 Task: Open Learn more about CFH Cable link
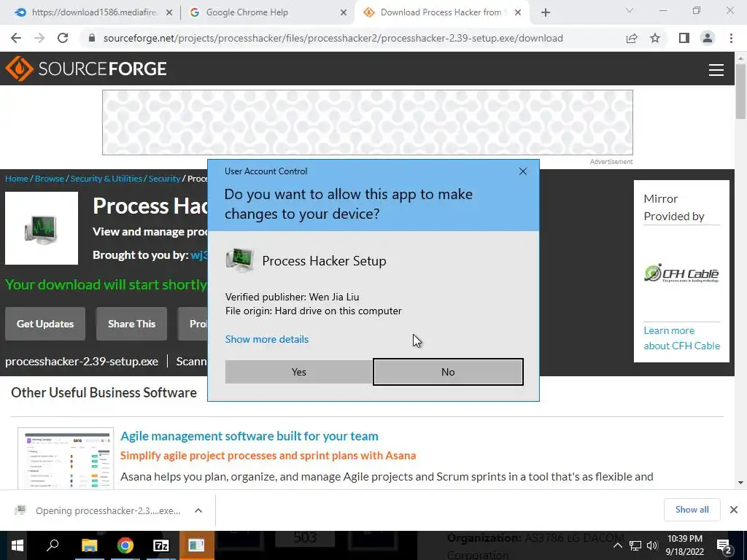point(682,338)
